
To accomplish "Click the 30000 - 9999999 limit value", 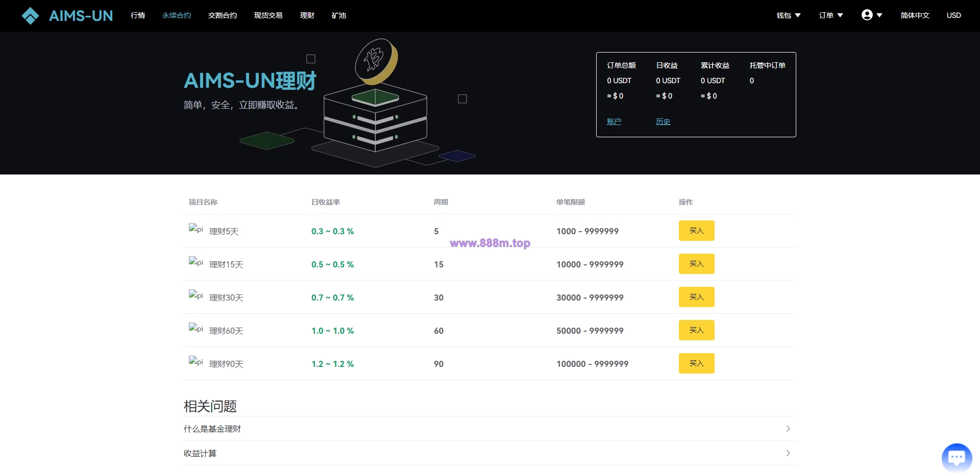I will pos(590,297).
